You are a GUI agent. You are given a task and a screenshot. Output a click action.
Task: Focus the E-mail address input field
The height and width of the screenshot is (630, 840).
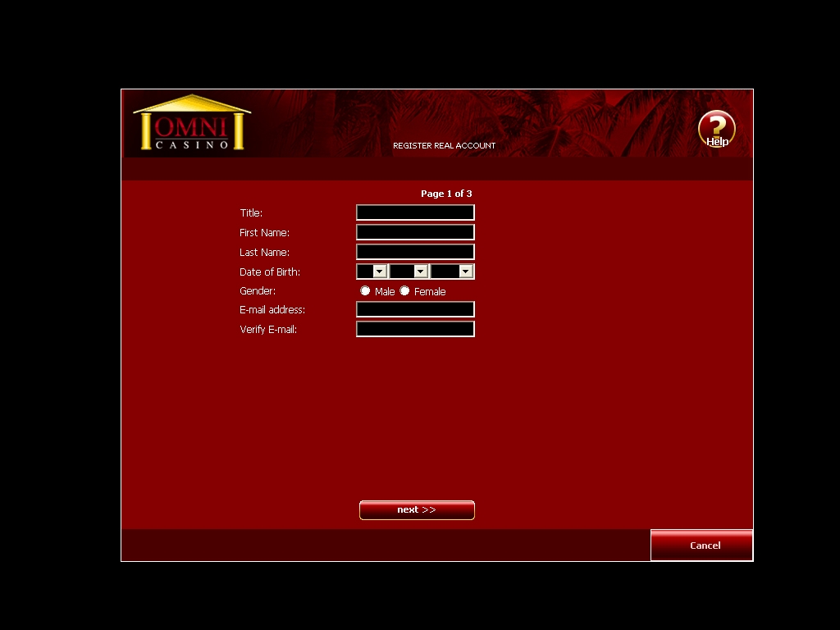click(x=415, y=309)
